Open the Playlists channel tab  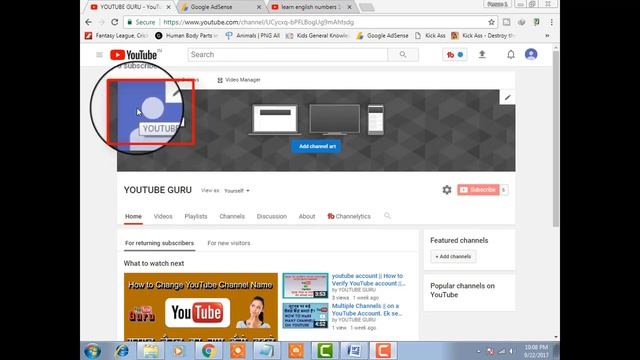[x=196, y=216]
